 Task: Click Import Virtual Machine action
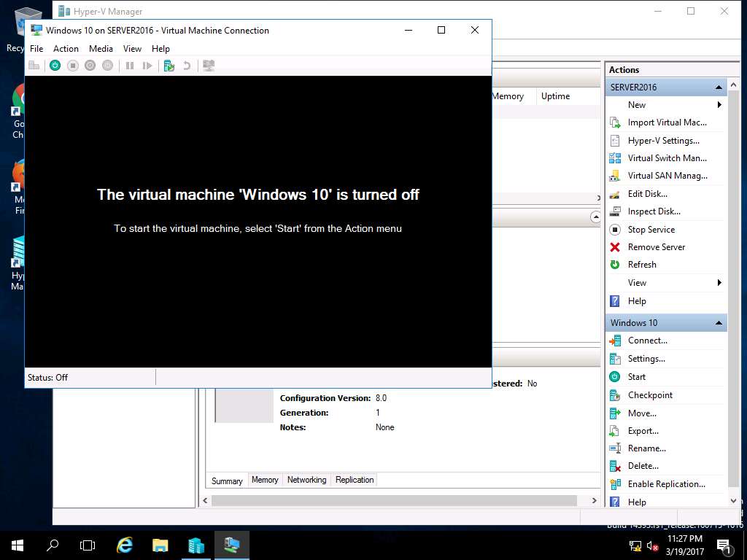(x=666, y=122)
